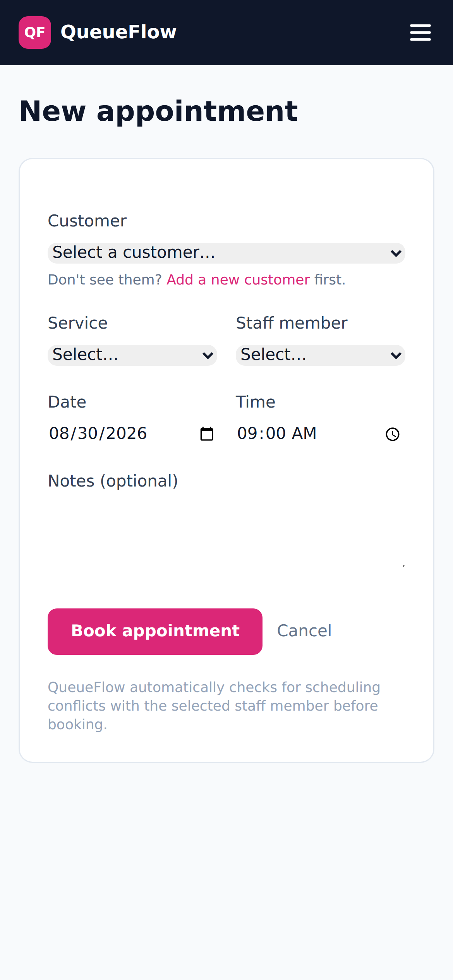Open the Service dropdown

132,355
